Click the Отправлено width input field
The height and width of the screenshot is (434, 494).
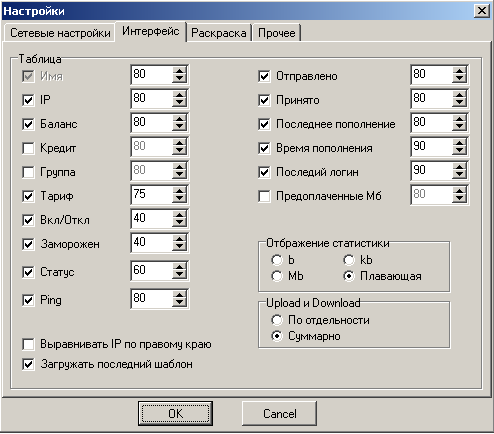[432, 75]
